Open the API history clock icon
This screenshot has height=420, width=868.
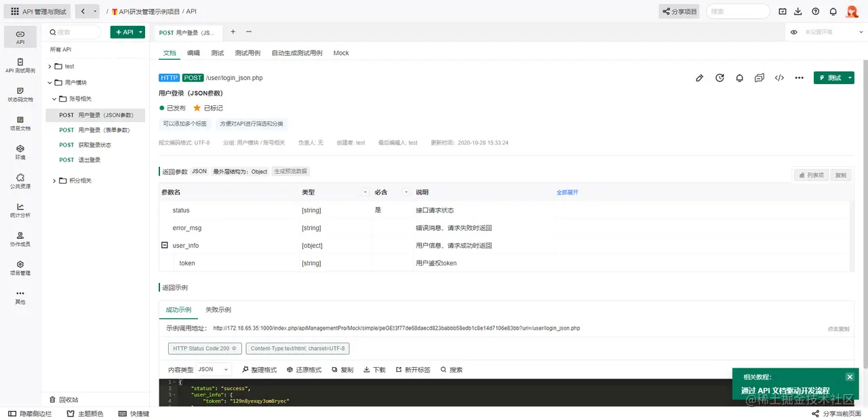click(x=719, y=78)
